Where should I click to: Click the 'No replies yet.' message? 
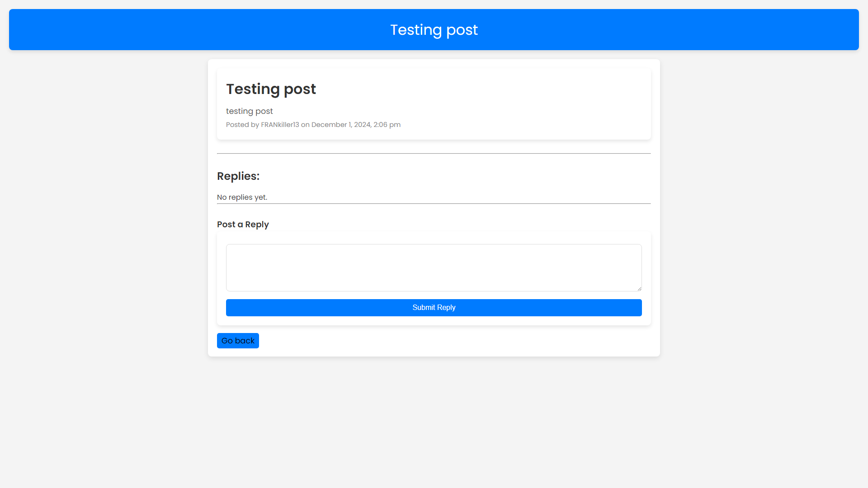pyautogui.click(x=242, y=197)
